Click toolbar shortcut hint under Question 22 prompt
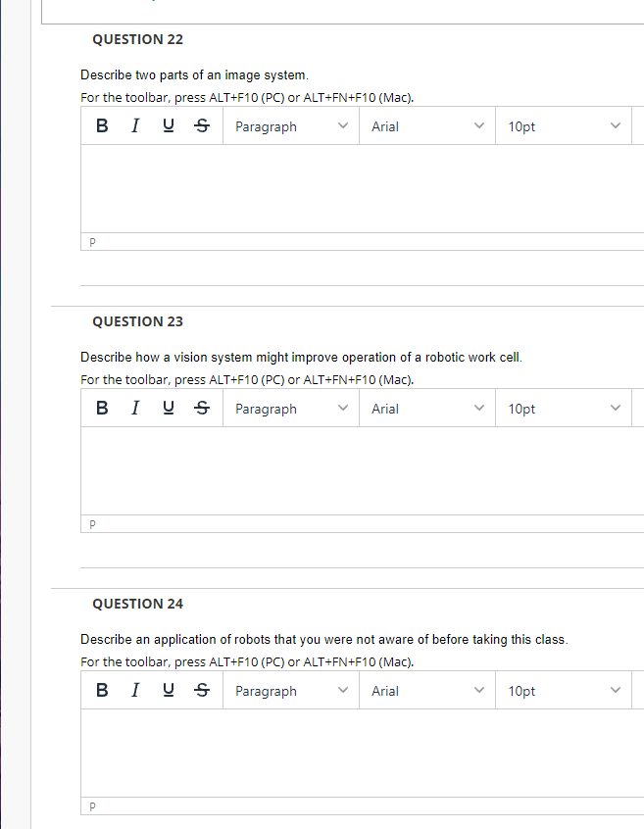The height and width of the screenshot is (829, 644). click(x=247, y=98)
